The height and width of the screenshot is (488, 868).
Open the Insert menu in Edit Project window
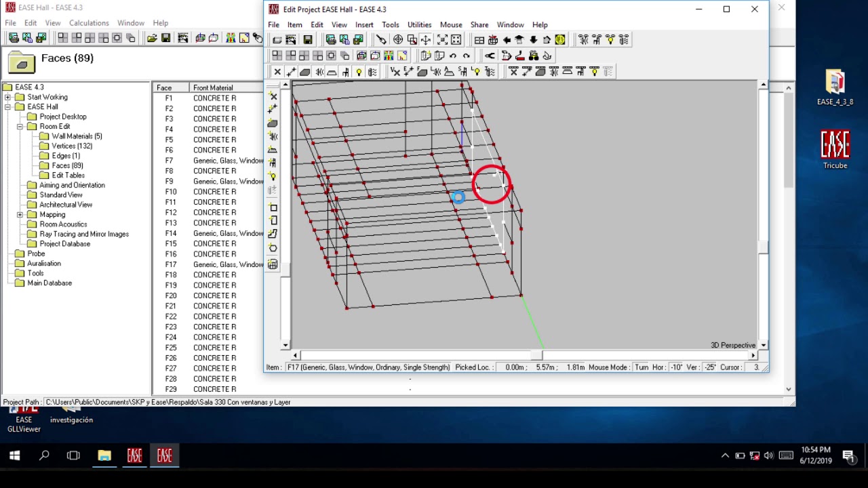(x=364, y=25)
